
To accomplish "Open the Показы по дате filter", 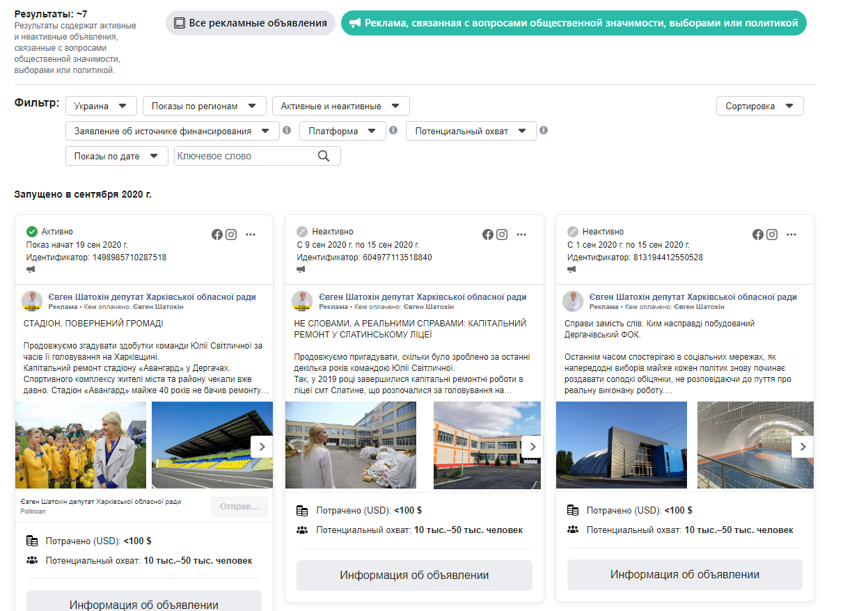I will (x=116, y=157).
